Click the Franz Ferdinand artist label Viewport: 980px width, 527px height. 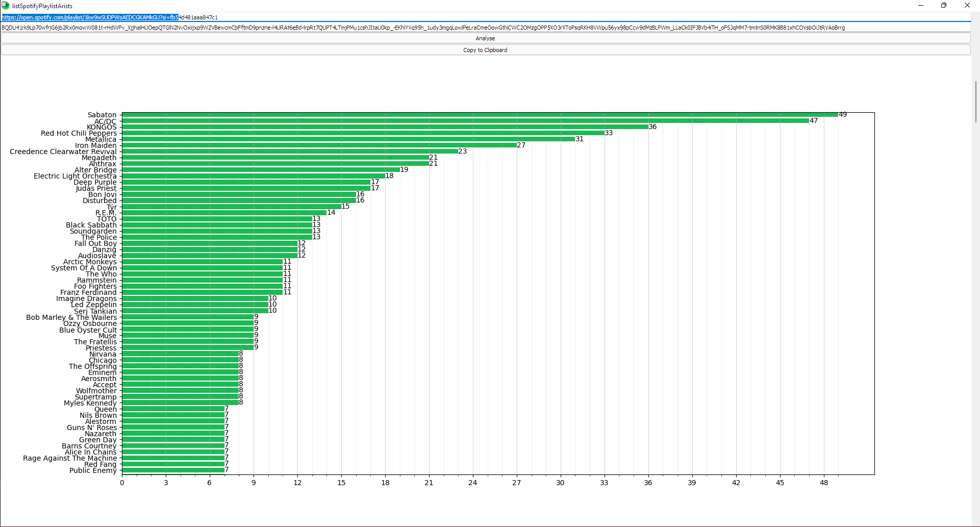click(89, 292)
